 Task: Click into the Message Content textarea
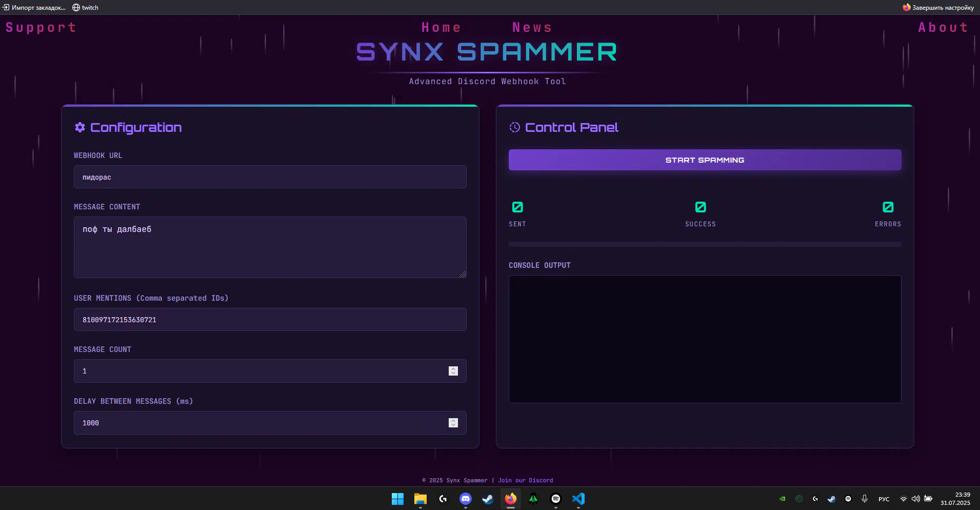point(270,247)
